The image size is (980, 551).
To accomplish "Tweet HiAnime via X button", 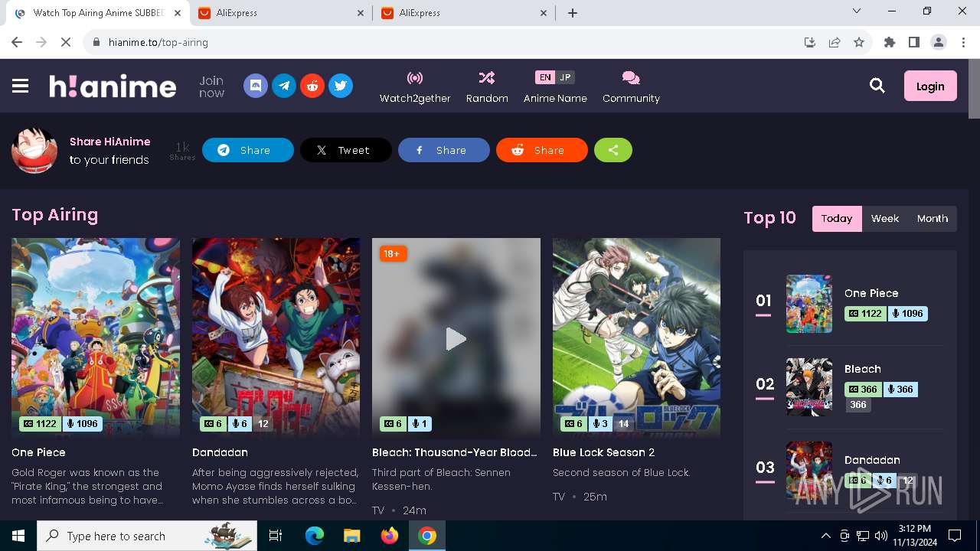I will (x=346, y=150).
